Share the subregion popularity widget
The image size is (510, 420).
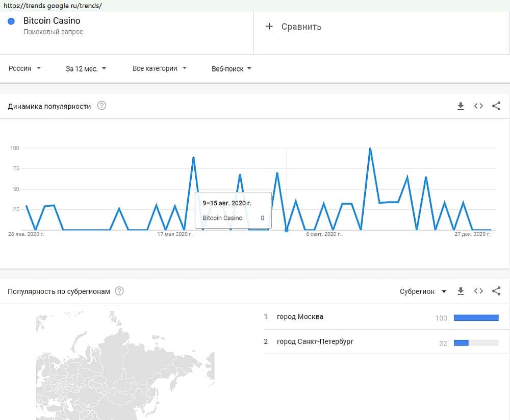496,291
